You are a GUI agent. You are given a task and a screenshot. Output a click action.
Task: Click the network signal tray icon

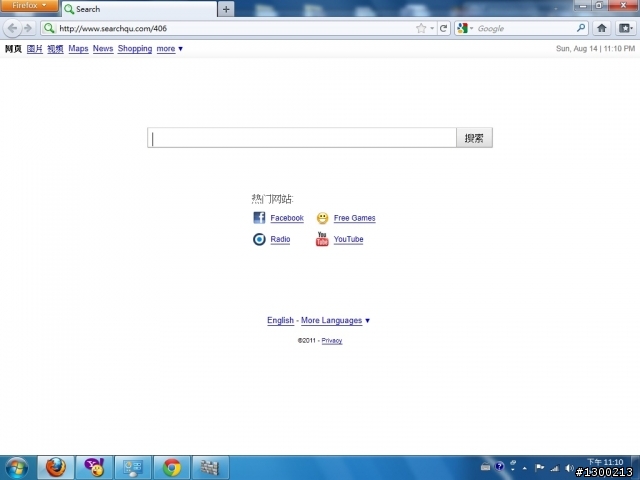coord(554,468)
